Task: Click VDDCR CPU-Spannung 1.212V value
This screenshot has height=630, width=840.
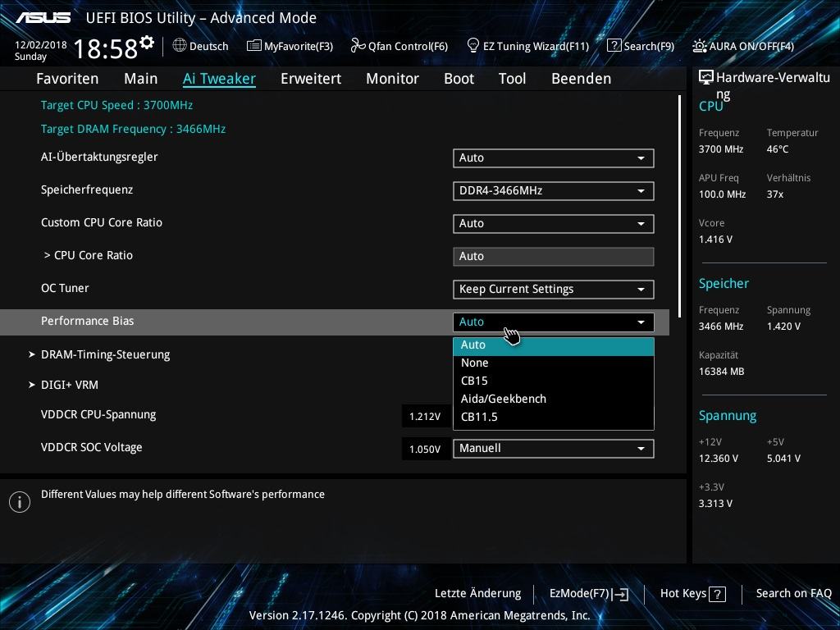Action: point(425,417)
